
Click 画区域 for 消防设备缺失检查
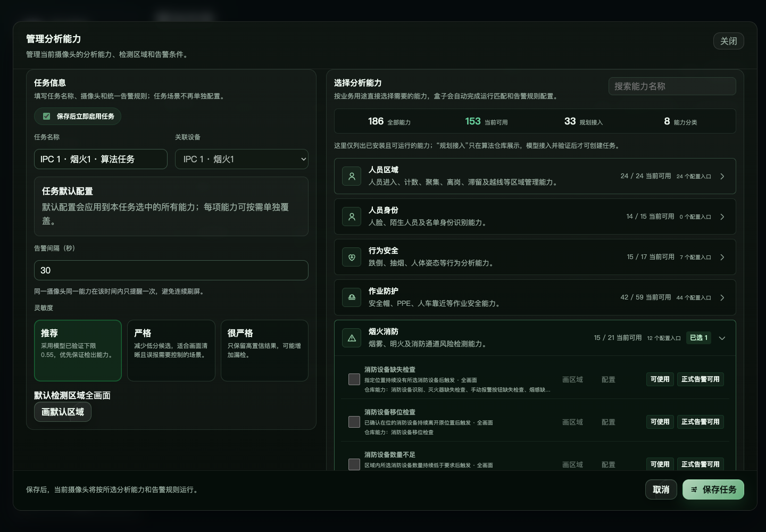tap(573, 379)
